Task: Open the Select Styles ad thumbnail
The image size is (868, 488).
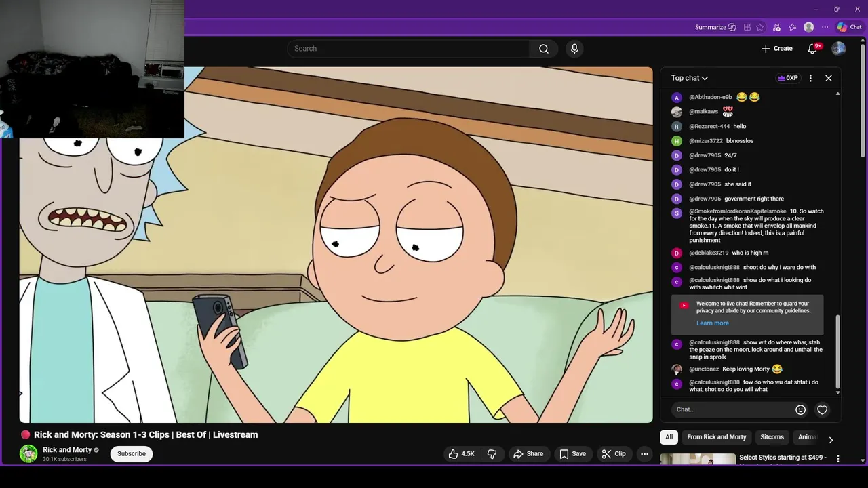Action: (698, 459)
